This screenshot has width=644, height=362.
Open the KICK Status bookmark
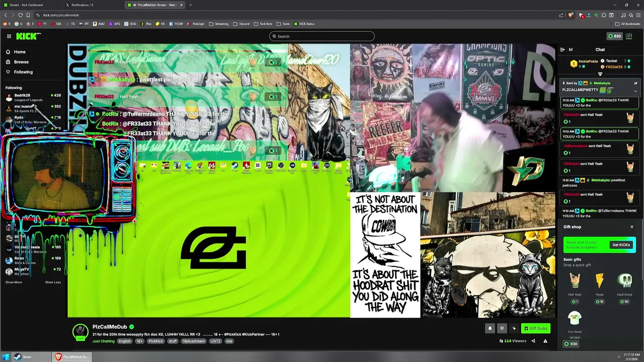[304, 24]
